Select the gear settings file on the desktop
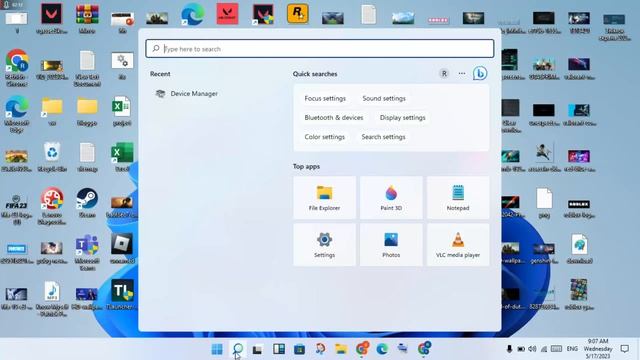Screen dimensions: 640x360 click(x=122, y=64)
